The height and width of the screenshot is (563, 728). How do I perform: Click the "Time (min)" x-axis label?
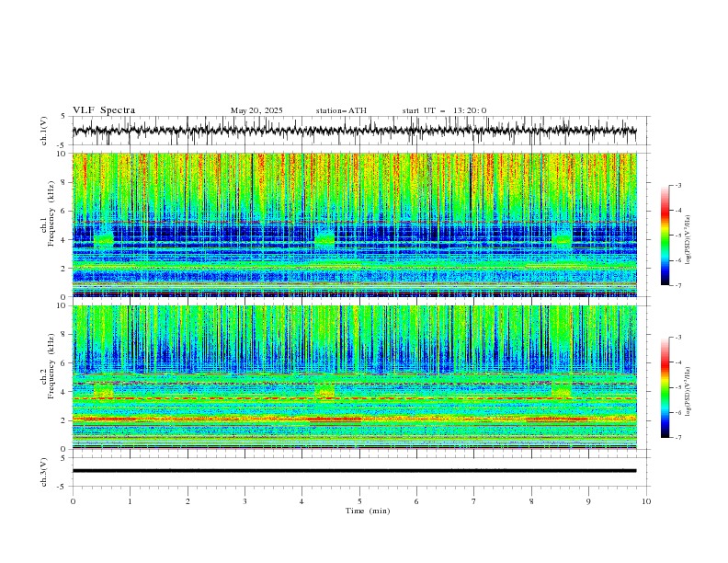368,511
